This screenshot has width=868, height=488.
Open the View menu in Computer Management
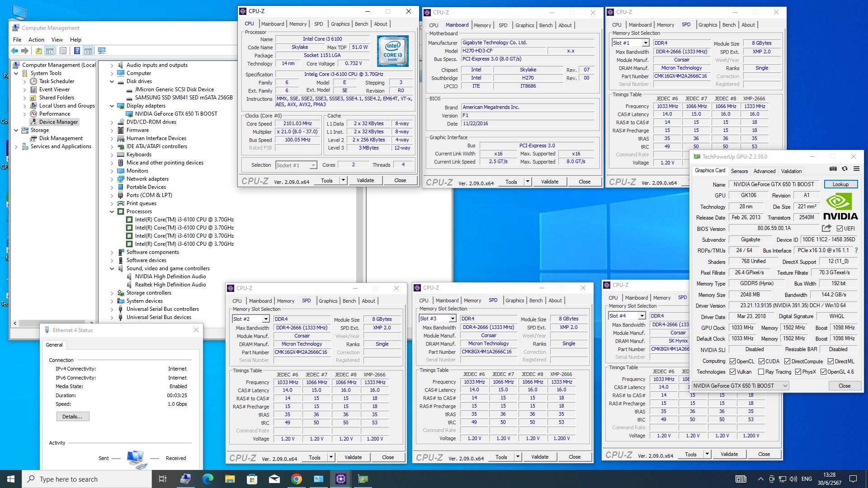click(57, 40)
